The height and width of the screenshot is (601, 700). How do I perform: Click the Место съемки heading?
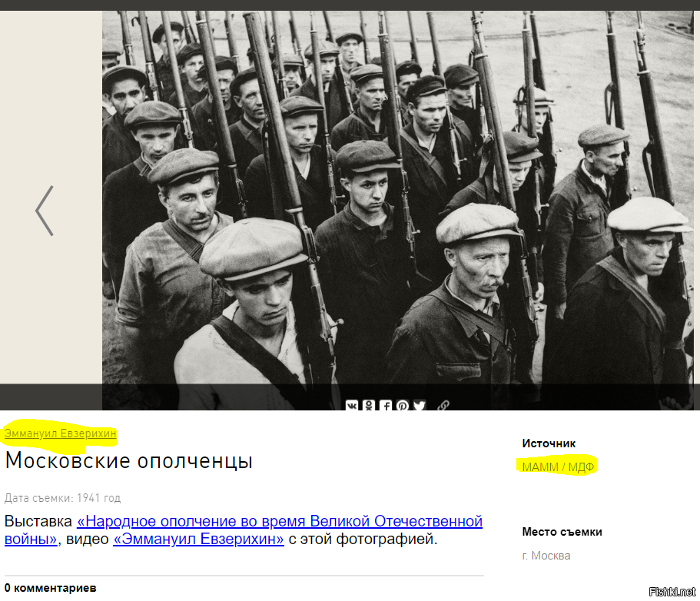click(x=562, y=532)
